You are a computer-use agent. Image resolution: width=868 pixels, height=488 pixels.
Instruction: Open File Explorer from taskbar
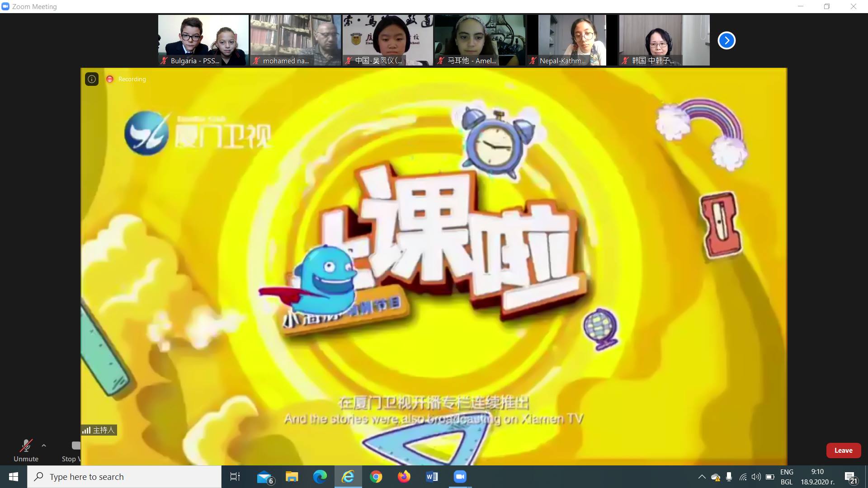(x=292, y=477)
